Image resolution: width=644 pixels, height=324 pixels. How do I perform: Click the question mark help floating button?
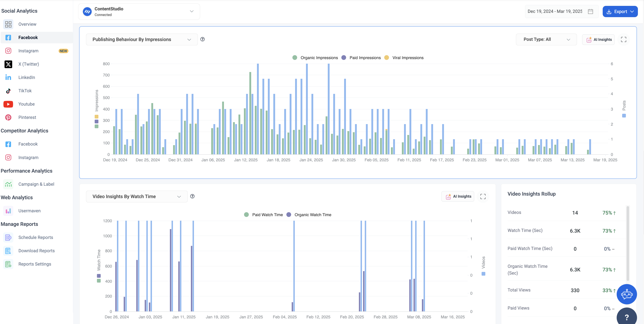[627, 317]
